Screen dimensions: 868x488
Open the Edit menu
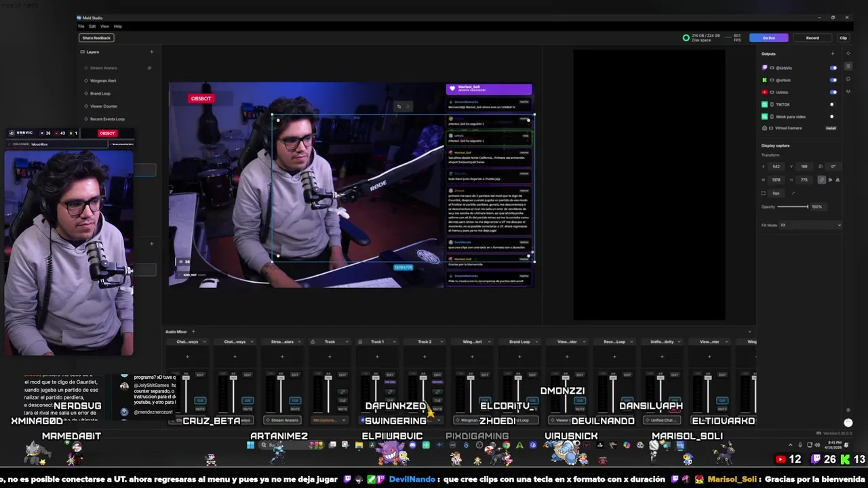pyautogui.click(x=92, y=26)
